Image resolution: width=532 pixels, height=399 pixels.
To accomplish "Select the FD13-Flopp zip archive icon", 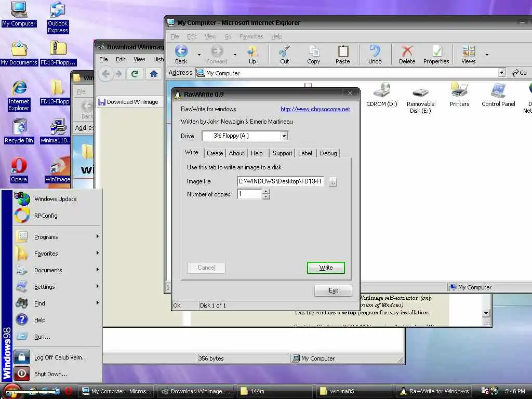I will tap(58, 54).
